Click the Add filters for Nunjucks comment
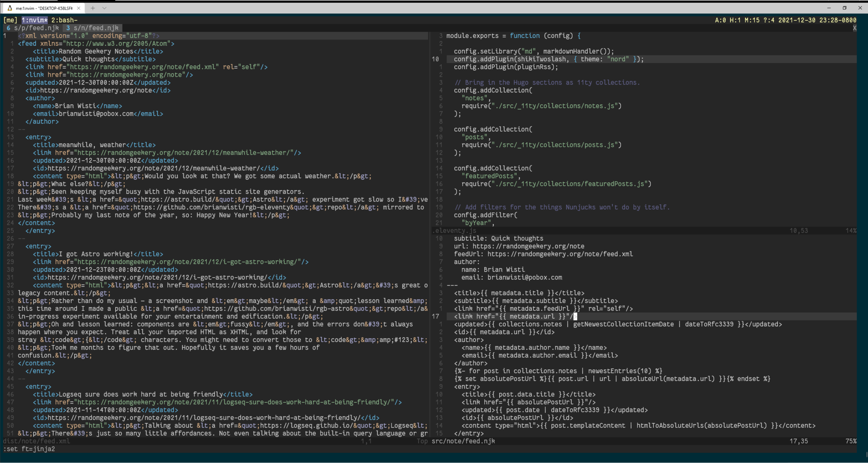Image resolution: width=868 pixels, height=463 pixels. 562,207
